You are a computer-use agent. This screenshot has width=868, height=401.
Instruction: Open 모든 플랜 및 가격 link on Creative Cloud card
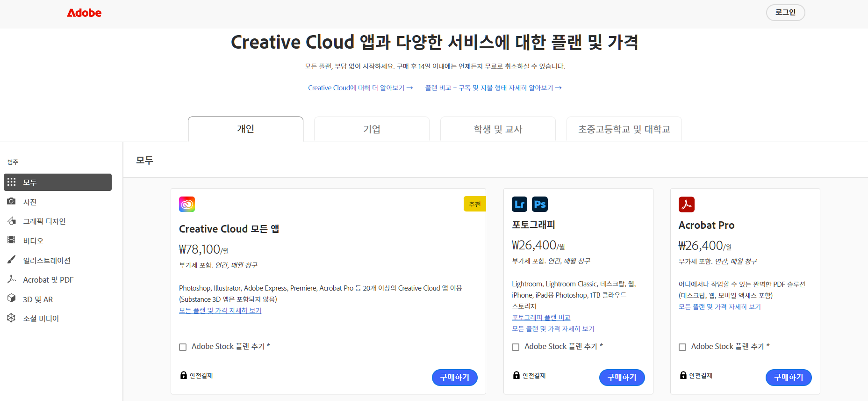220,310
